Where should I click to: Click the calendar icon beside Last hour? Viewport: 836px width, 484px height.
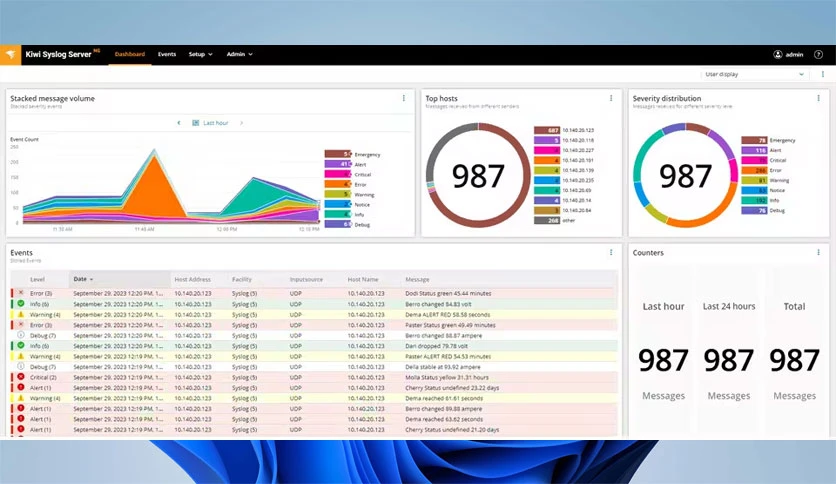[196, 123]
